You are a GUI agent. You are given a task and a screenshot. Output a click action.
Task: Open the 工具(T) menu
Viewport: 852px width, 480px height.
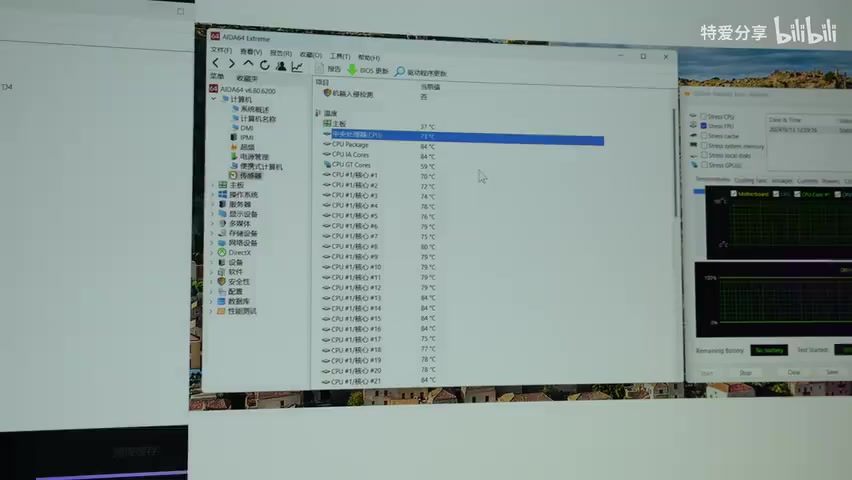340,56
